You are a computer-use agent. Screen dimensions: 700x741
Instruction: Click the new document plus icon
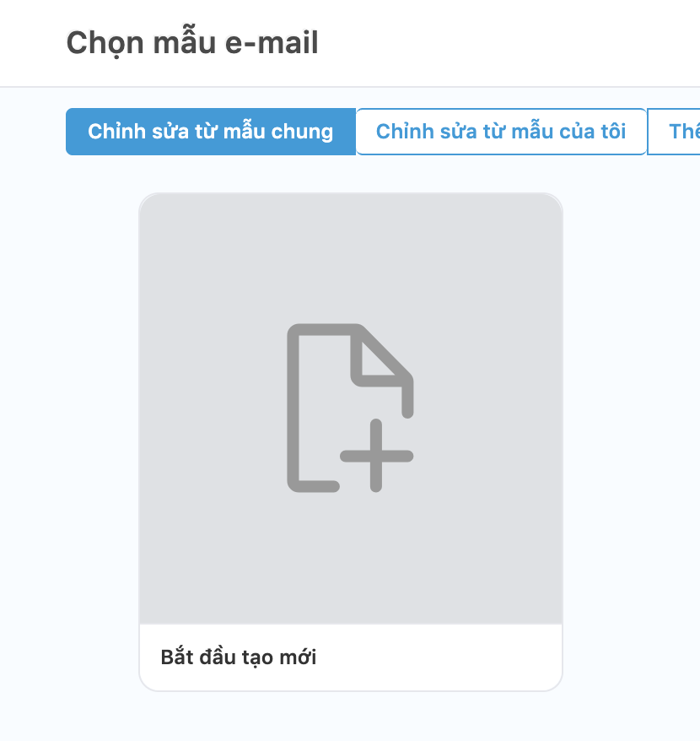coord(351,408)
